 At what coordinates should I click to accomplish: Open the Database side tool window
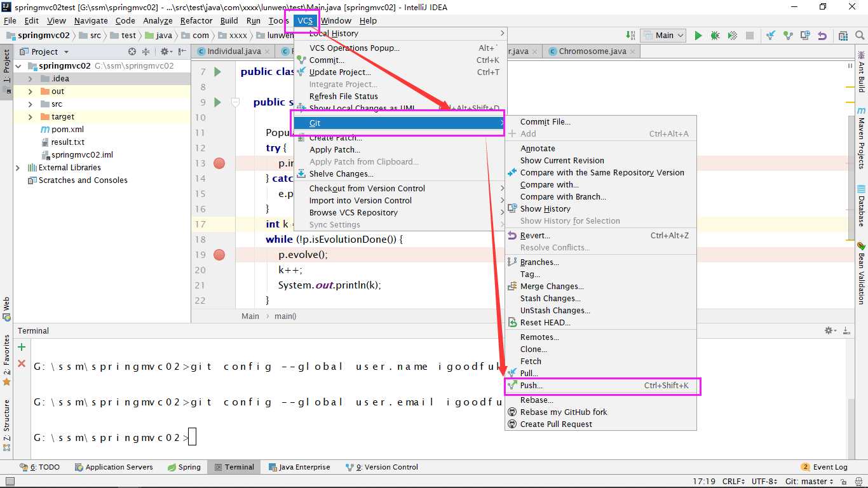coord(861,206)
